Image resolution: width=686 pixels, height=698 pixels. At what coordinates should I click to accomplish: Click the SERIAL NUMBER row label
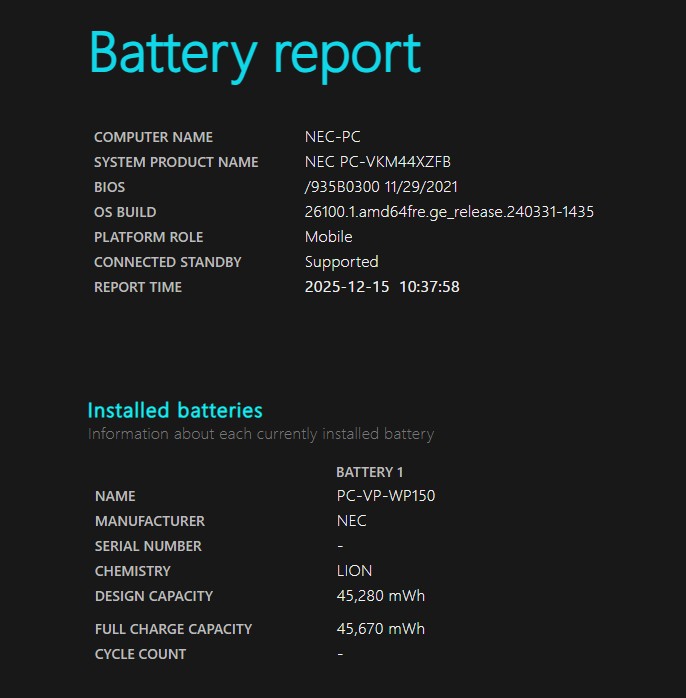[148, 546]
